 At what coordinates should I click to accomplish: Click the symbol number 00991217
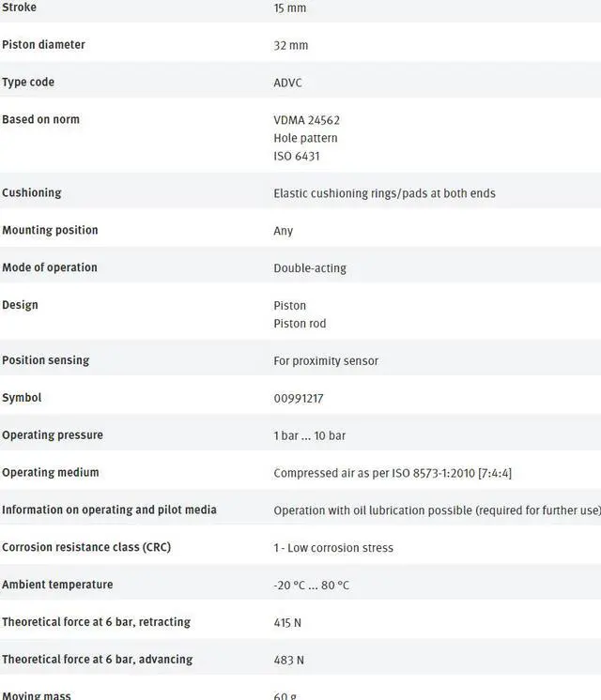(299, 399)
